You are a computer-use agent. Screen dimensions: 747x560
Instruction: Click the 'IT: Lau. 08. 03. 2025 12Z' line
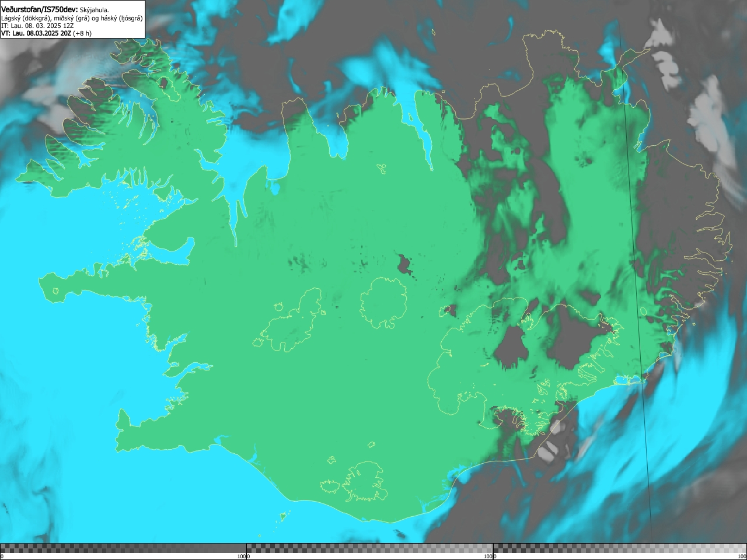coord(37,26)
